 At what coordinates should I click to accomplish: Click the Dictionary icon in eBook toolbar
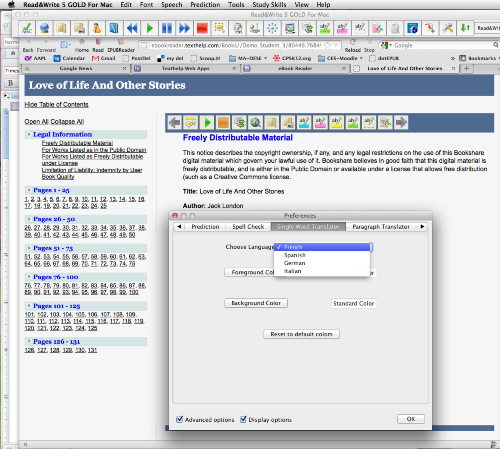pos(272,122)
